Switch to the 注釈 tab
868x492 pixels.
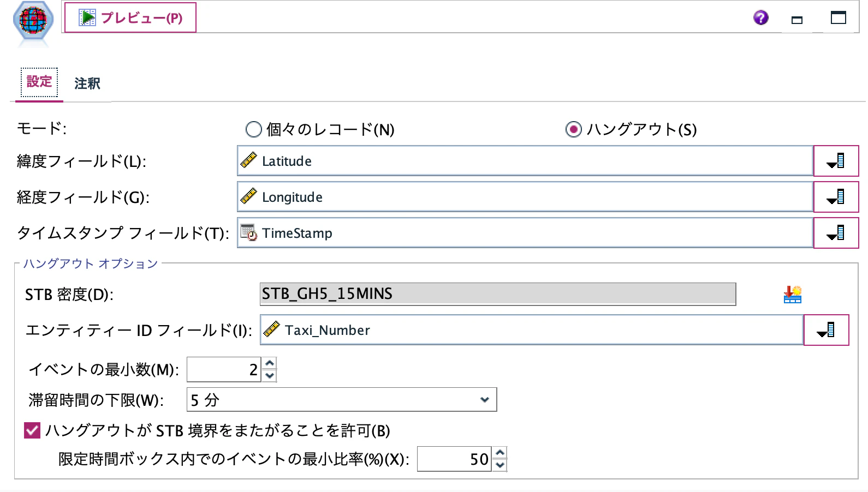click(x=87, y=83)
